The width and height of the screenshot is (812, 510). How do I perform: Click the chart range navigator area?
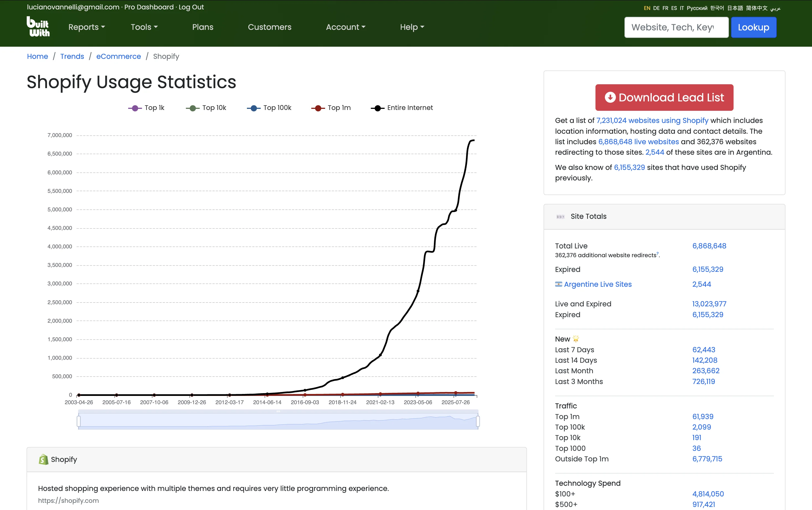click(278, 421)
